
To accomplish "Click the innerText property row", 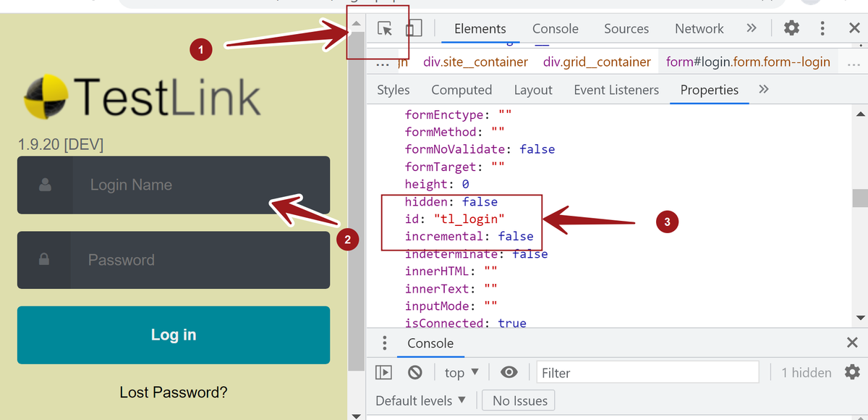I will [x=451, y=289].
